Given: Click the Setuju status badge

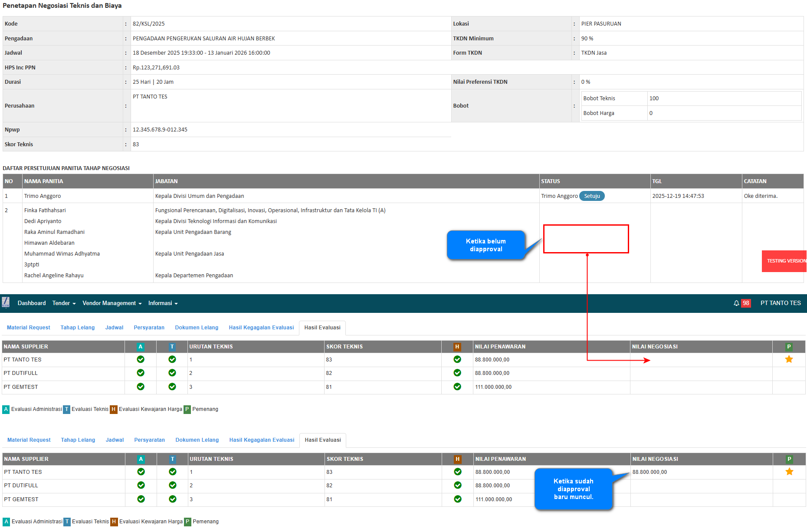Looking at the screenshot, I should (592, 196).
